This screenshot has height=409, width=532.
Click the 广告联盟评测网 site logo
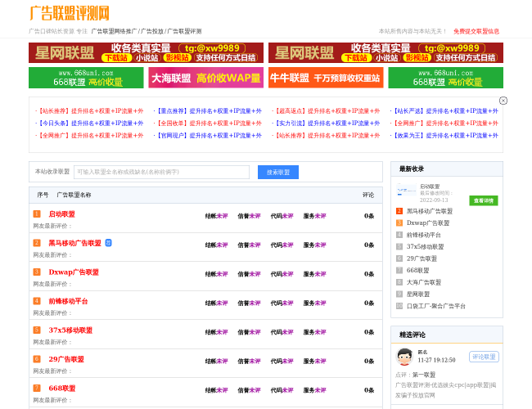[x=70, y=14]
